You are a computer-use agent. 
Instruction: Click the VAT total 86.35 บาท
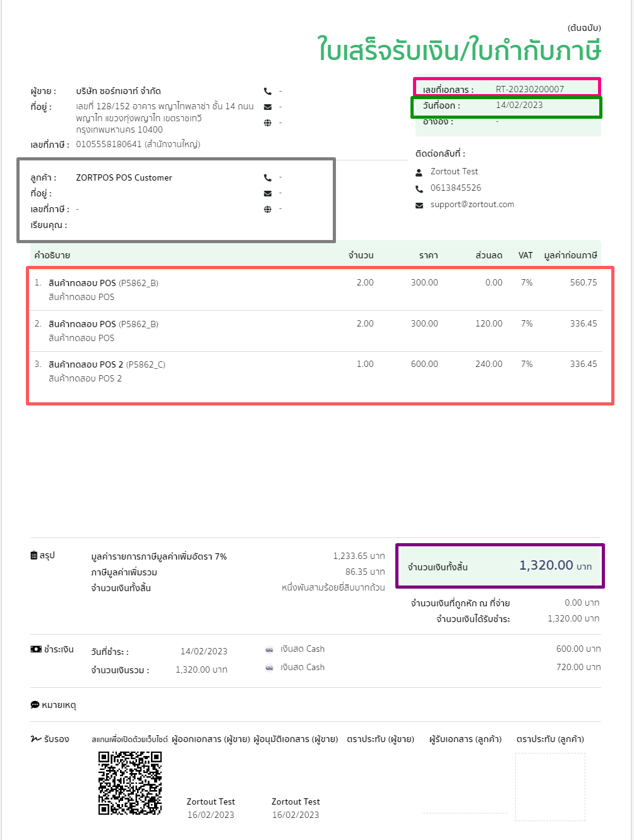(x=365, y=572)
